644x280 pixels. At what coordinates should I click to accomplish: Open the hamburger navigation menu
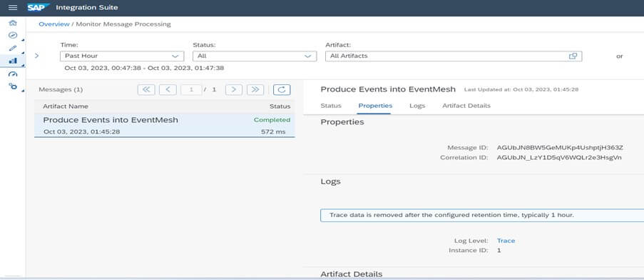[x=13, y=7]
